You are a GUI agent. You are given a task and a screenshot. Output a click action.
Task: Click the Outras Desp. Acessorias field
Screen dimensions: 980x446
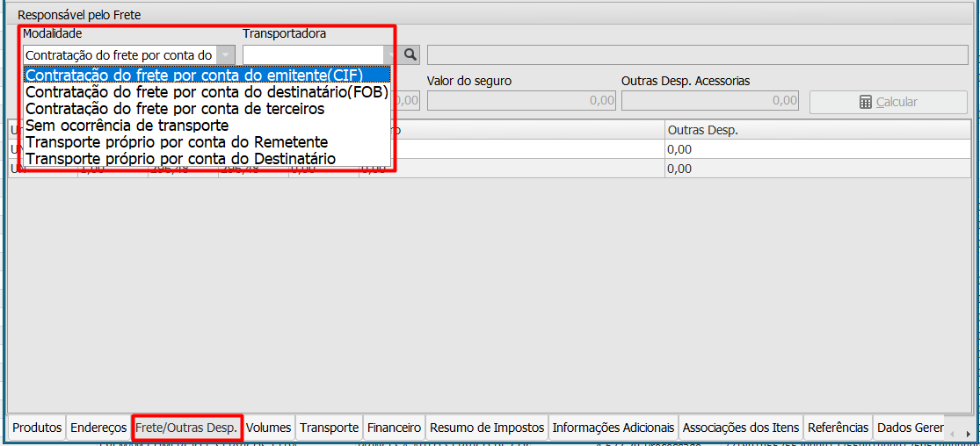click(709, 101)
